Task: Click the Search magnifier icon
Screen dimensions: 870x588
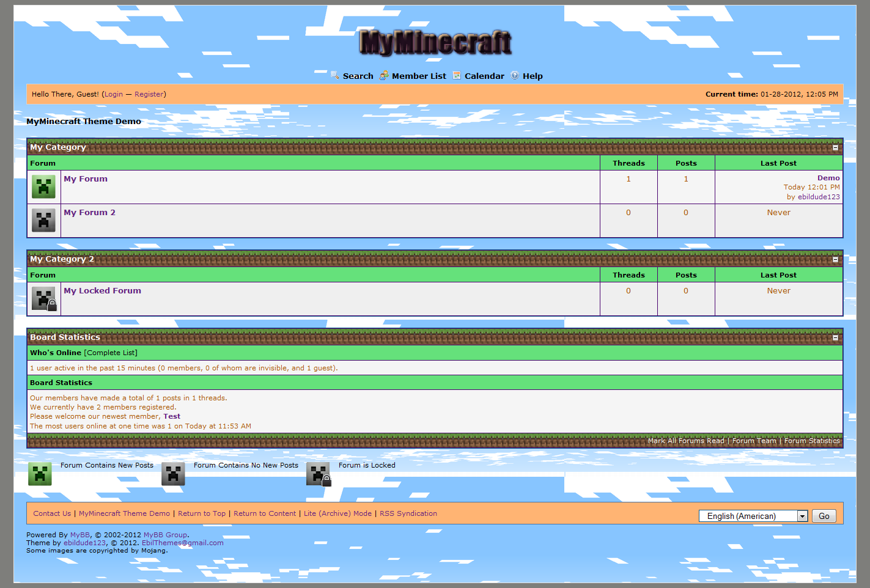Action: [335, 75]
